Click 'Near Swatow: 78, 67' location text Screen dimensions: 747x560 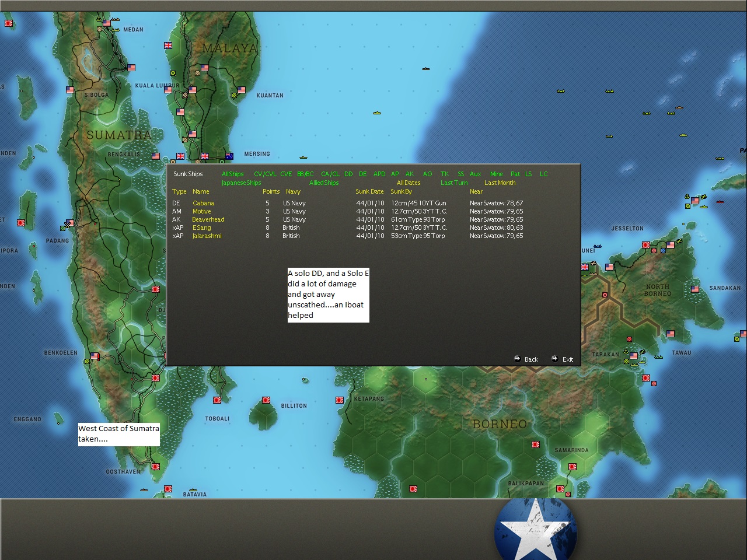click(496, 203)
